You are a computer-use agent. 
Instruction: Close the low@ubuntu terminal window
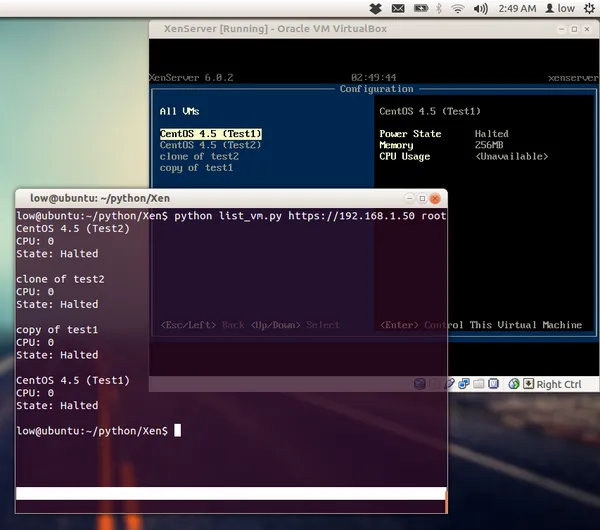coord(435,198)
